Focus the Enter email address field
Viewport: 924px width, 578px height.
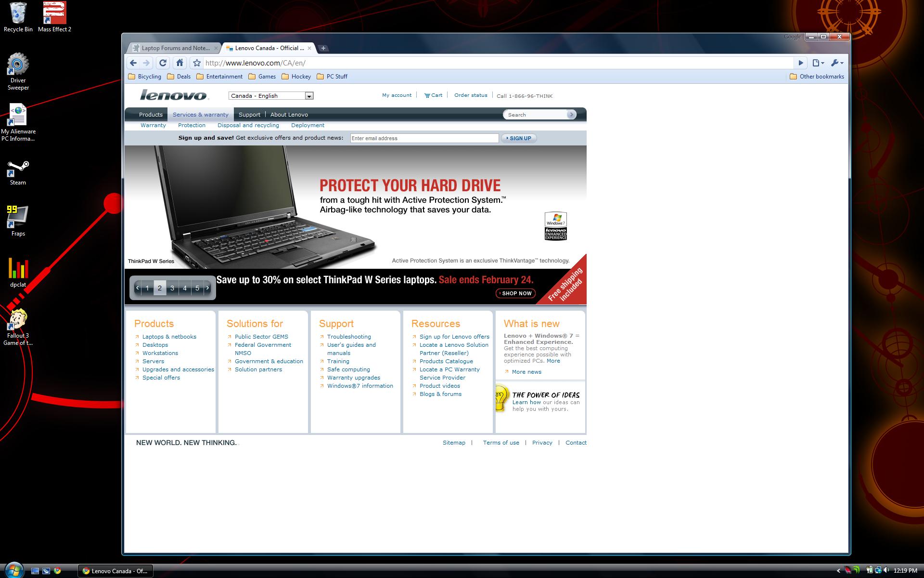tap(424, 138)
